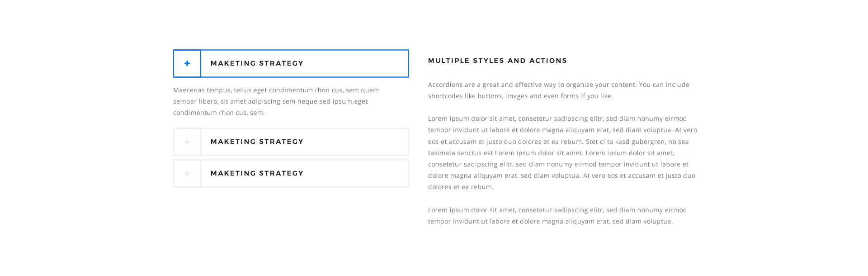This screenshot has width=868, height=276.
Task: Expand the middle accordion's grey plus icon
Action: (x=187, y=142)
